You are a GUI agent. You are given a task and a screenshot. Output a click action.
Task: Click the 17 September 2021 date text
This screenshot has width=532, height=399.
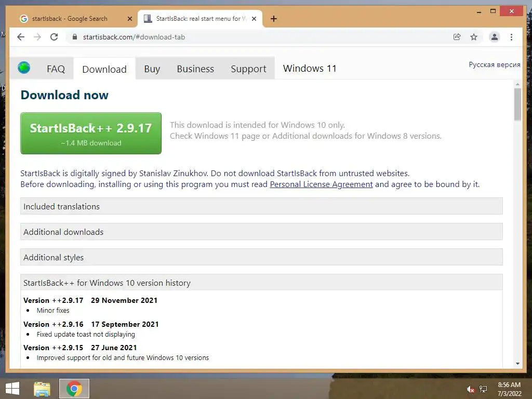point(125,324)
